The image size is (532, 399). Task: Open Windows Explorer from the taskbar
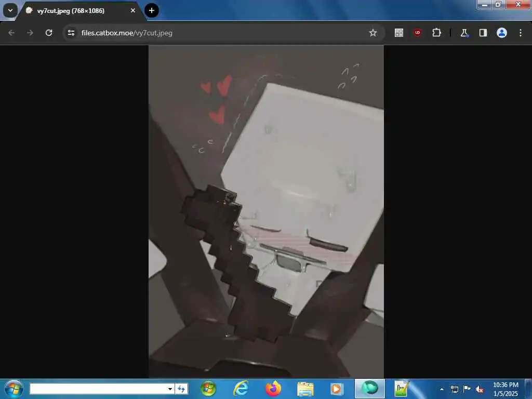tap(305, 389)
